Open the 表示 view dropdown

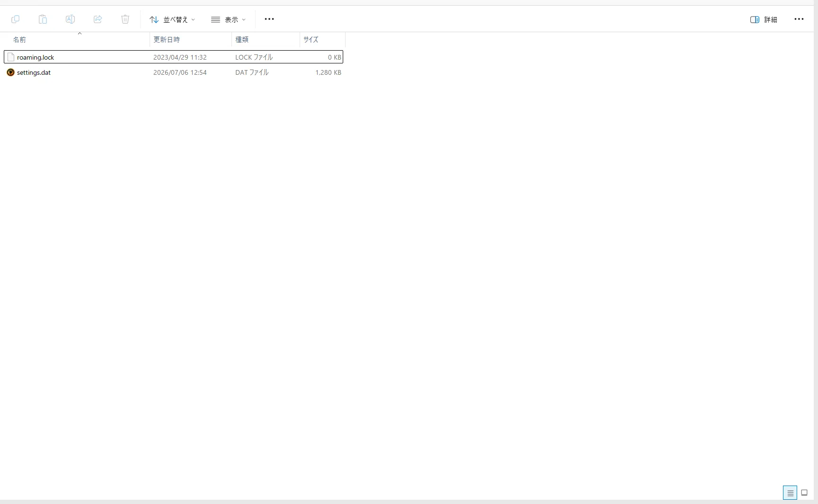click(x=228, y=19)
